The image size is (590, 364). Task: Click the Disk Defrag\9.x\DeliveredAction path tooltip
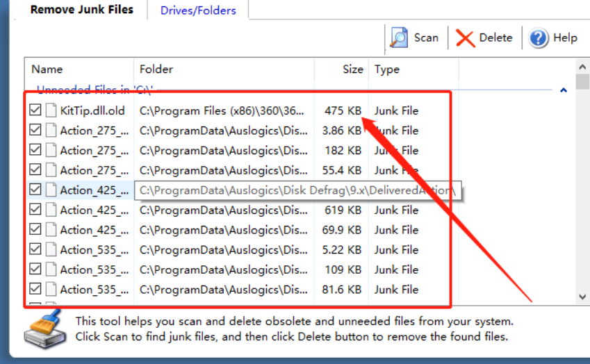click(297, 190)
